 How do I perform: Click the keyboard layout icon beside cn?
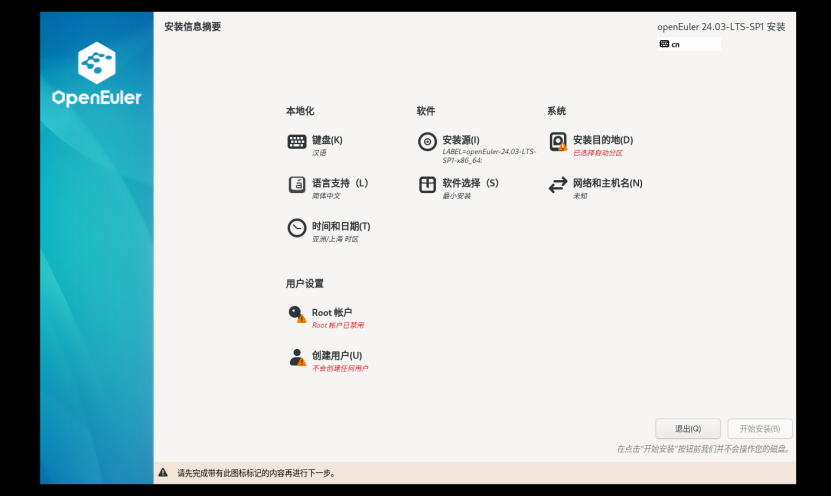[x=664, y=44]
